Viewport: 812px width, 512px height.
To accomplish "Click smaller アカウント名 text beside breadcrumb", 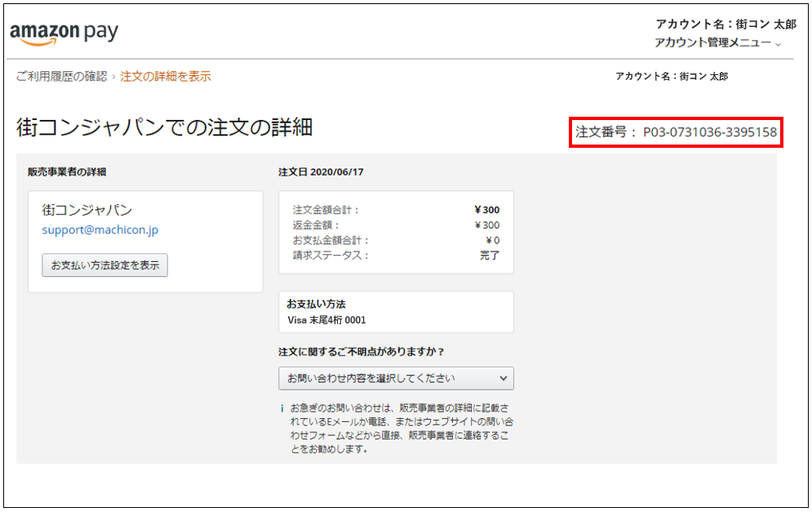I will pyautogui.click(x=672, y=76).
